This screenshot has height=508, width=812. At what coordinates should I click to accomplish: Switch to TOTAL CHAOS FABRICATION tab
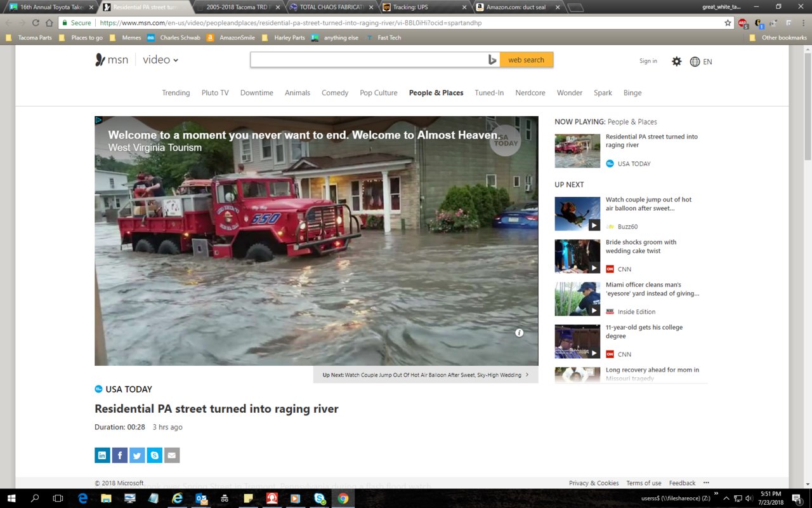click(331, 7)
